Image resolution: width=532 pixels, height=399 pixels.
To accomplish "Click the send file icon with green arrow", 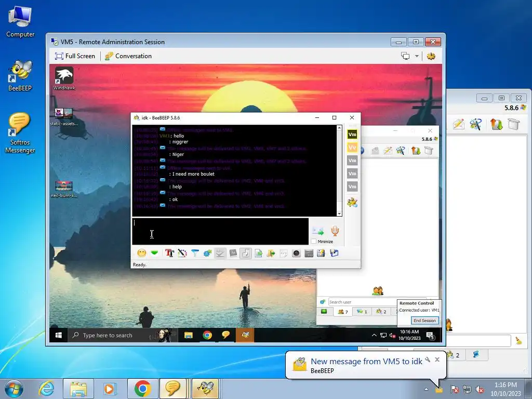I will 259,253.
